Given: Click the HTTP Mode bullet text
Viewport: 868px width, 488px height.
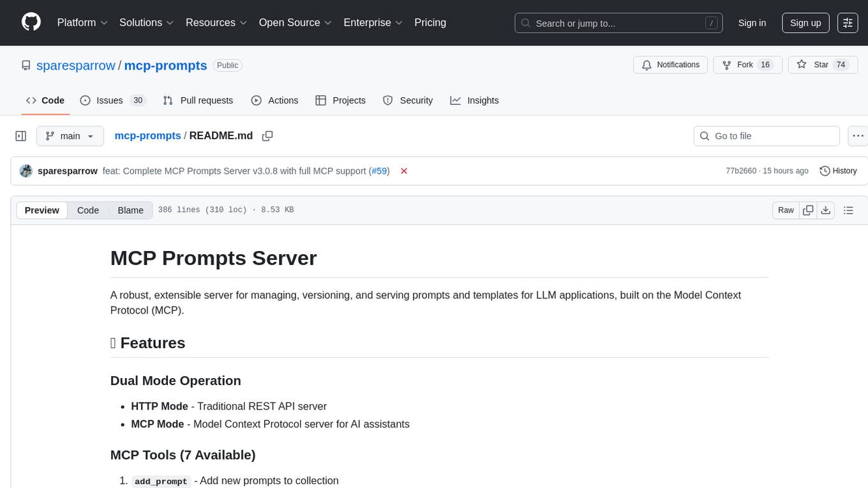Looking at the screenshot, I should pos(228,406).
